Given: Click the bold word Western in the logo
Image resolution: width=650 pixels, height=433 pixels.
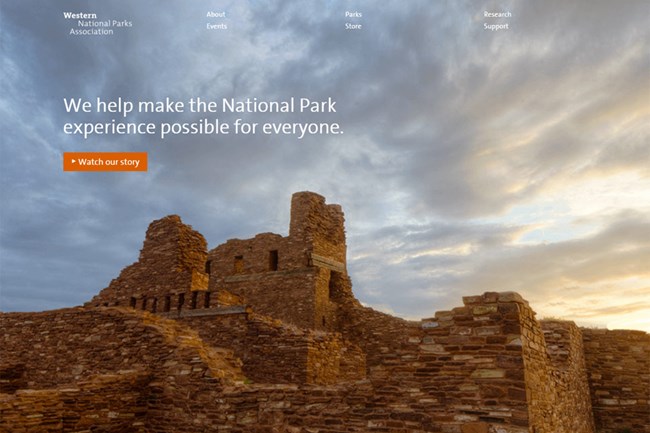Looking at the screenshot, I should click(80, 15).
